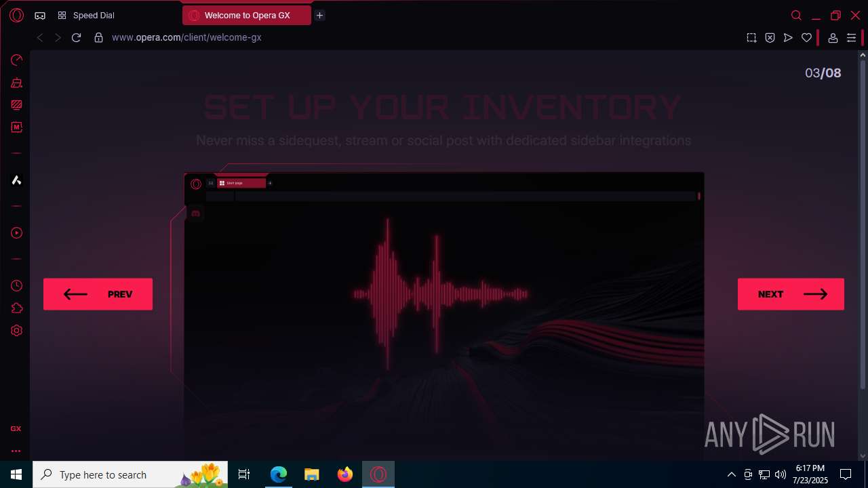Screen dimensions: 868x488
Task: View site security lock info
Action: [98, 38]
